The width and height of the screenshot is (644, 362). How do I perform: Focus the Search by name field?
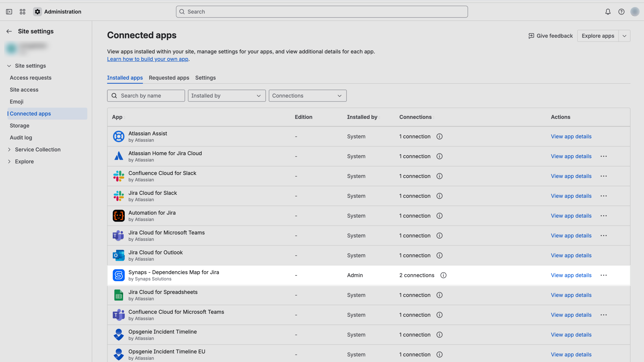[x=146, y=96]
